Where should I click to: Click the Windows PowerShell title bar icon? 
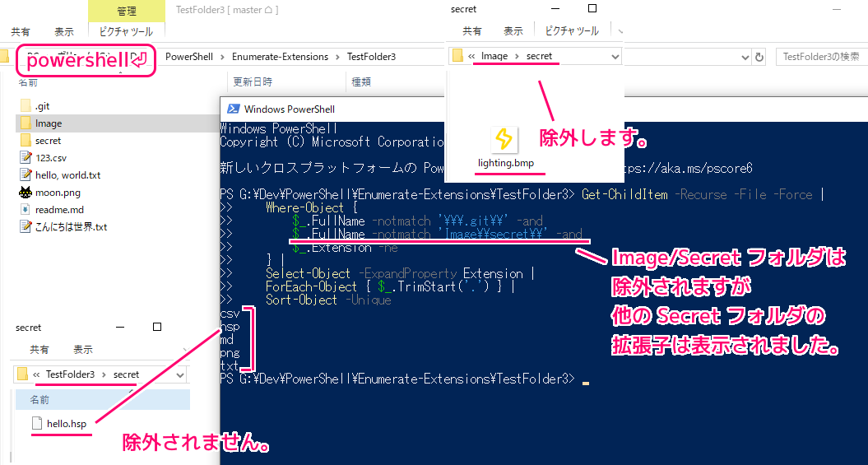tap(233, 109)
